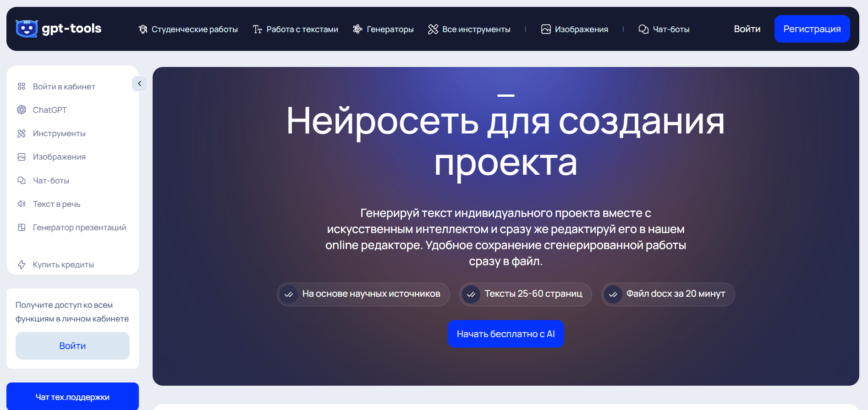This screenshot has height=410, width=868.
Task: Click the lightning icon by Купить кредиты
Action: pos(22,265)
